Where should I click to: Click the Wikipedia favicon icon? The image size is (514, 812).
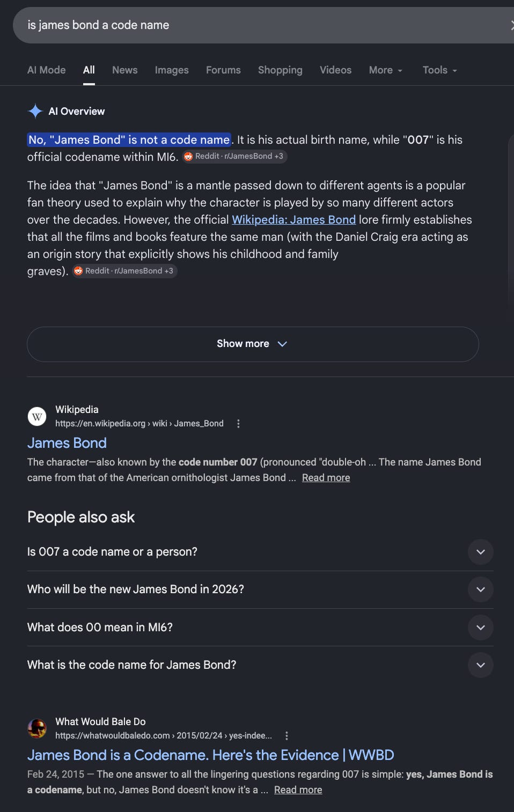click(37, 416)
